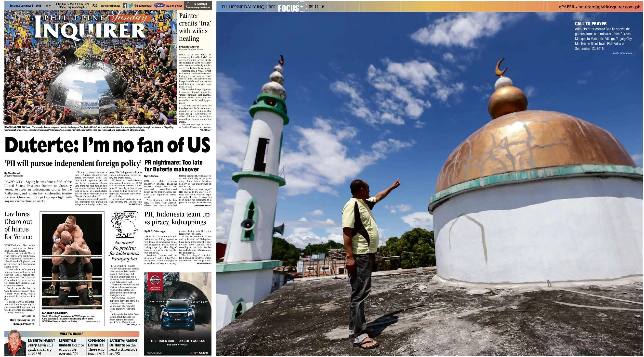
Task: Open the www.inquirer.net link
Action: tap(110, 6)
